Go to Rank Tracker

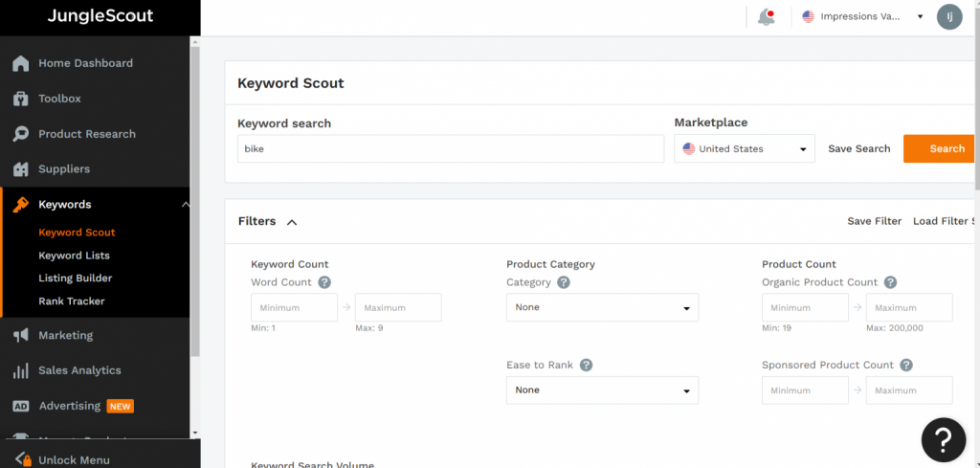click(x=71, y=301)
